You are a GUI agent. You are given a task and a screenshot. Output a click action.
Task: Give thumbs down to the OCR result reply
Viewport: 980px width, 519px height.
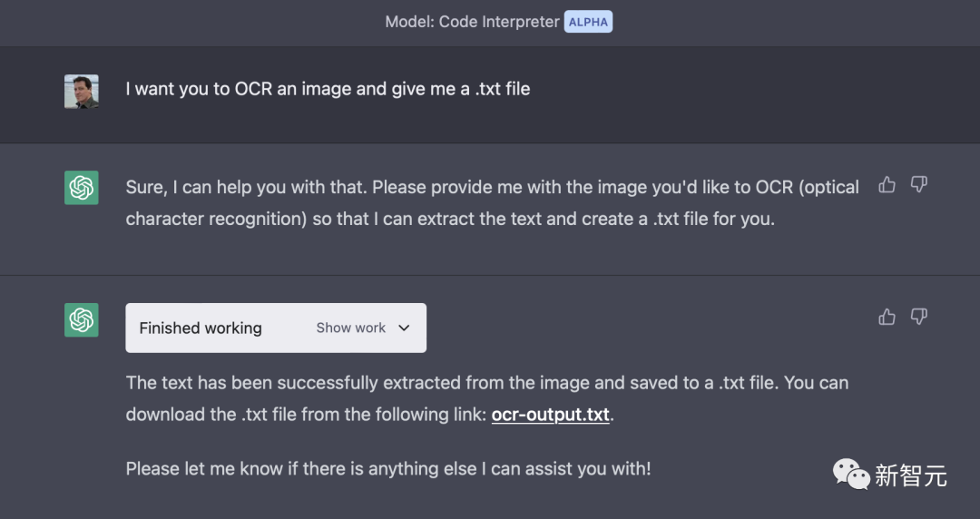pos(918,317)
